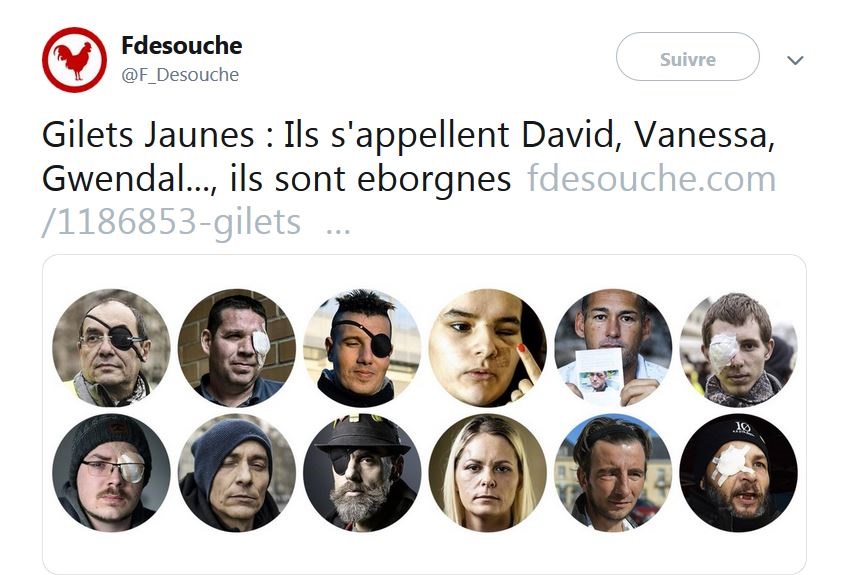The width and height of the screenshot is (849, 575).
Task: Click the Fdesouche display name
Action: coord(181,45)
